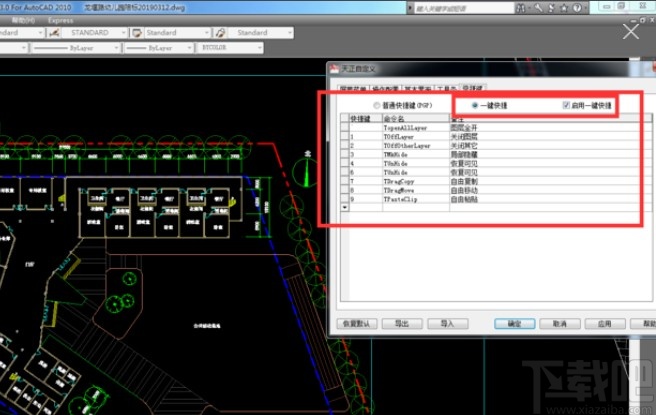Click the table style icon in toolbar

pos(136,32)
